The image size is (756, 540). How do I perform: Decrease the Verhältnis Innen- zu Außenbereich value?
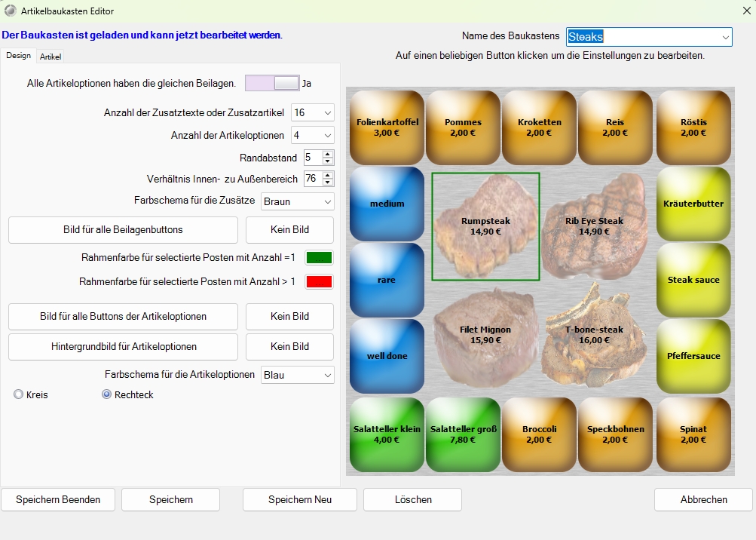328,183
